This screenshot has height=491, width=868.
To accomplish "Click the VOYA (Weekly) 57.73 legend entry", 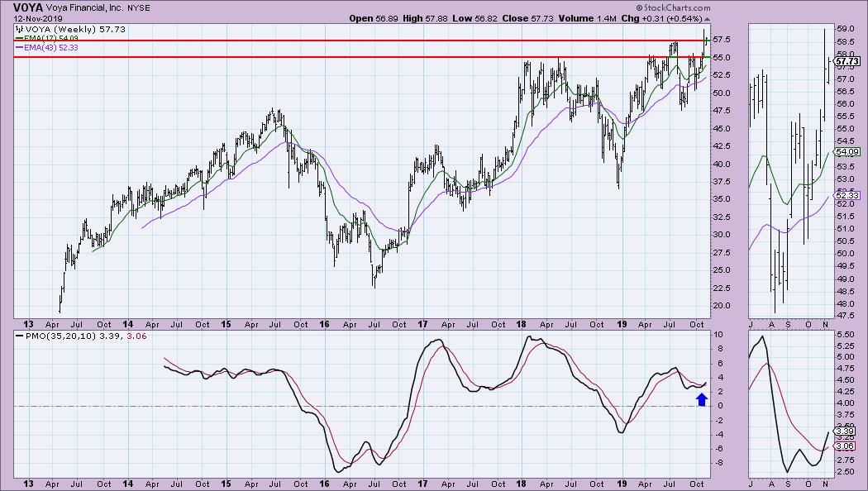I will coord(71,29).
